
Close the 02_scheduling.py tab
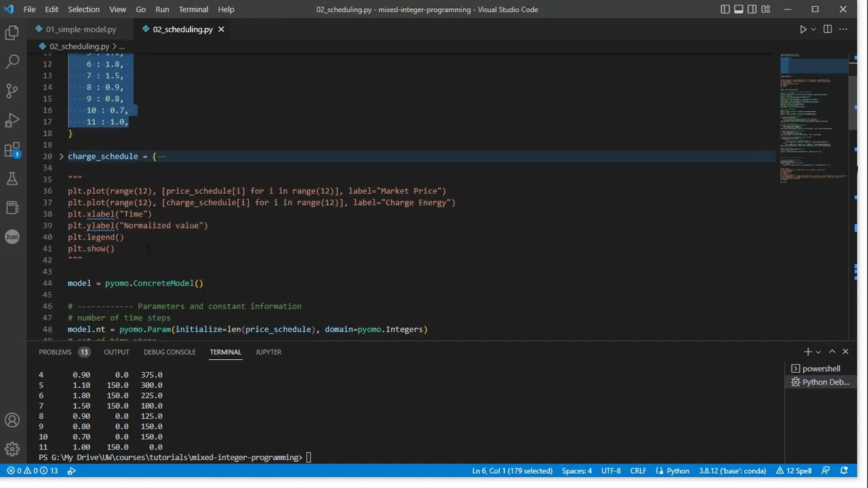pyautogui.click(x=221, y=29)
